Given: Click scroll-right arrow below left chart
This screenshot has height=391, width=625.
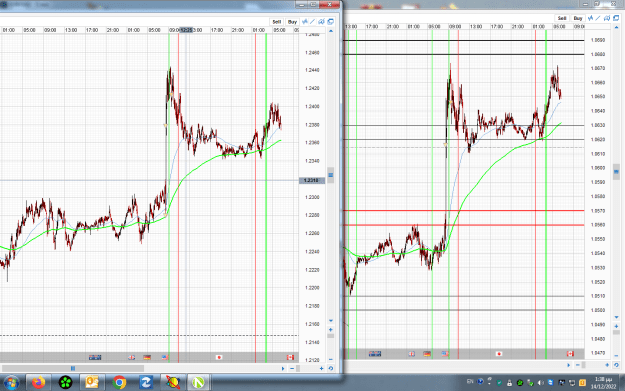Looking at the screenshot, I should point(283,369).
